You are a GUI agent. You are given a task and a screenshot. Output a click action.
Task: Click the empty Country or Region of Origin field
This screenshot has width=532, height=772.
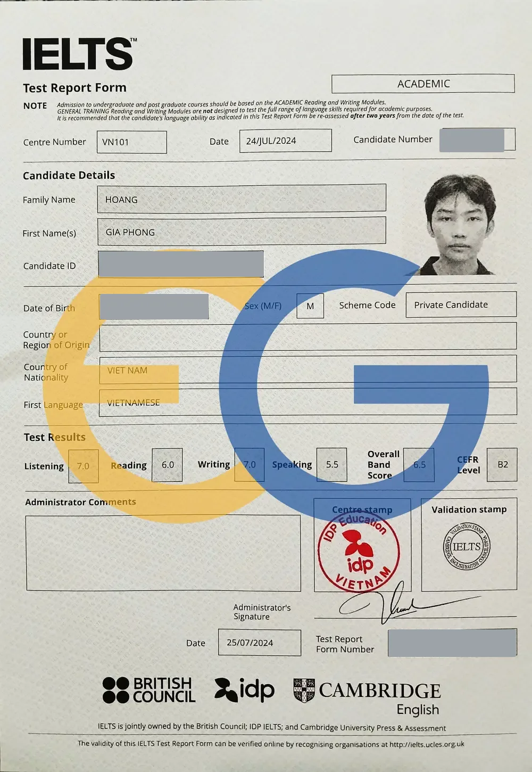click(307, 336)
